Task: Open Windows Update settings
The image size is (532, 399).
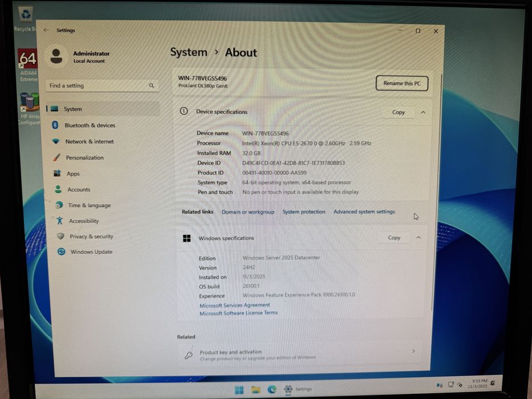Action: point(91,252)
